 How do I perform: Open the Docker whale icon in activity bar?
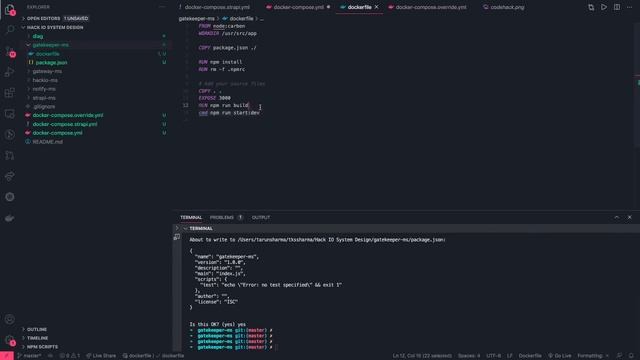[10, 218]
